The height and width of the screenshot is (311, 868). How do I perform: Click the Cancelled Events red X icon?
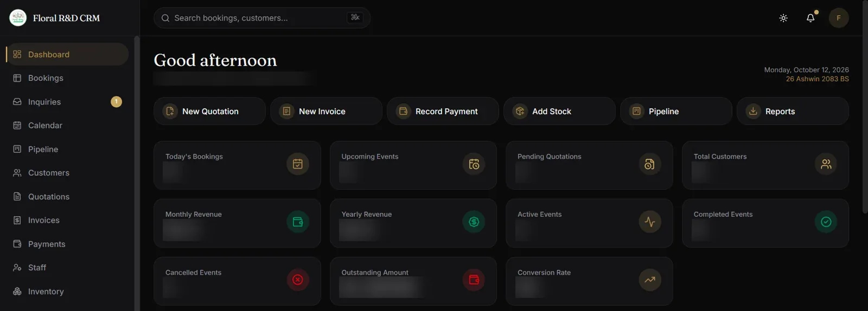(298, 280)
